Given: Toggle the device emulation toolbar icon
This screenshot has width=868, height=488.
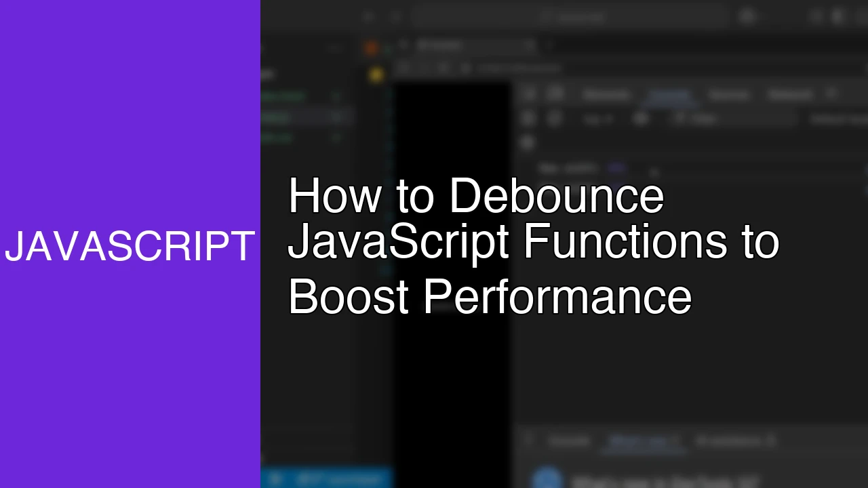Looking at the screenshot, I should click(x=555, y=94).
